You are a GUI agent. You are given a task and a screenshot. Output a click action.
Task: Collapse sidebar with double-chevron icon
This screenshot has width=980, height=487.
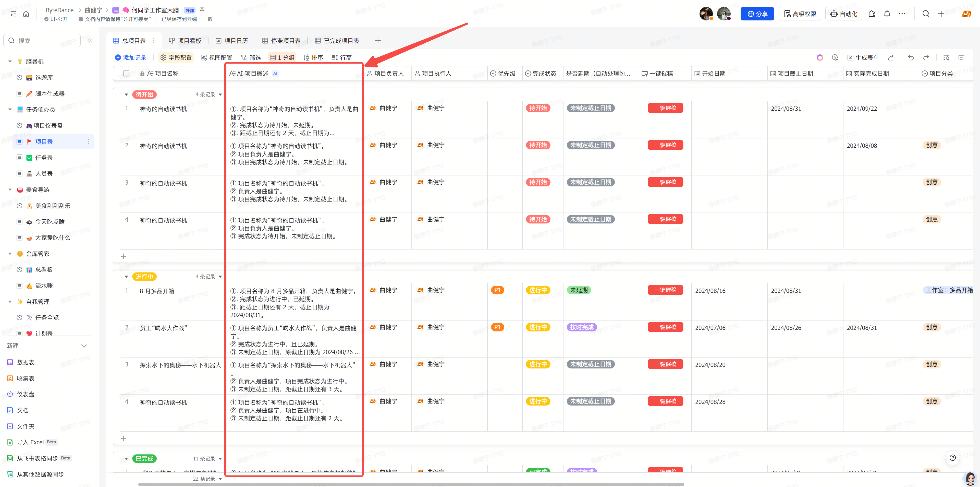coord(90,40)
